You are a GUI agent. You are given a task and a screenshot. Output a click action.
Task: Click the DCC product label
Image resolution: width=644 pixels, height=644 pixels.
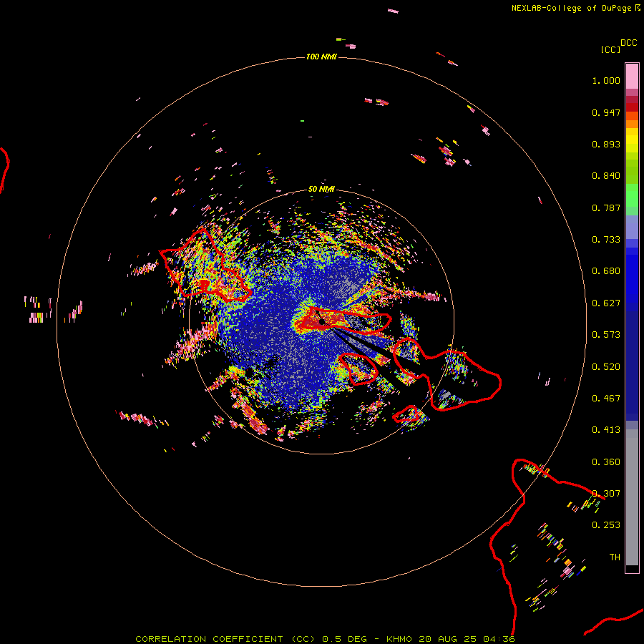click(628, 43)
